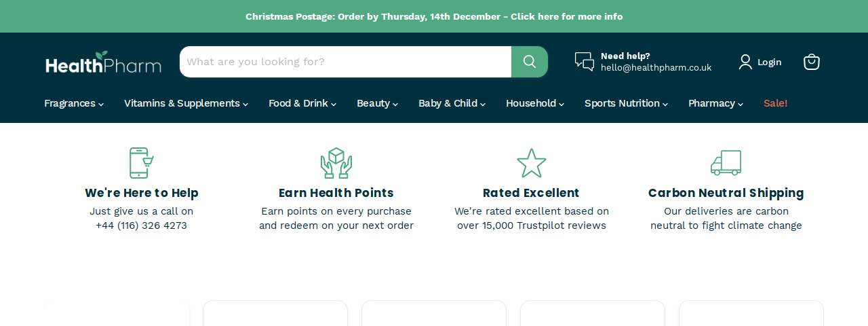The image size is (868, 326).
Task: Open the Food & Drink dropdown
Action: (x=302, y=103)
